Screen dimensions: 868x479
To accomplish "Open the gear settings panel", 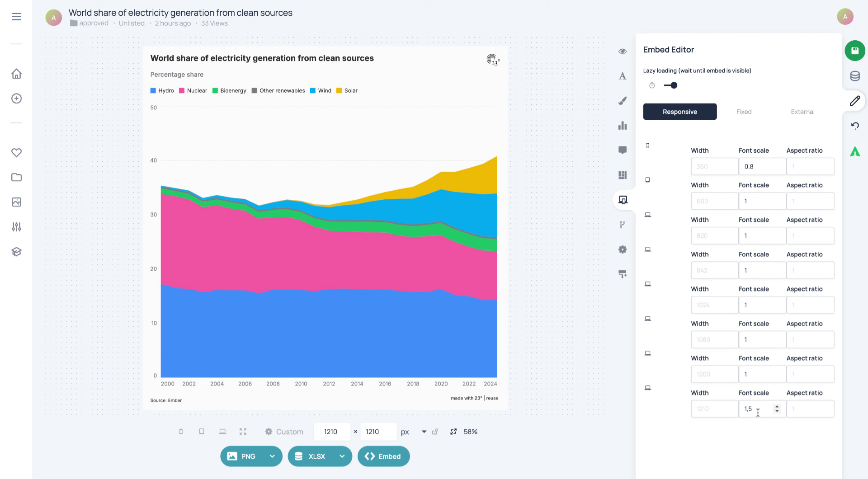I will click(x=623, y=249).
